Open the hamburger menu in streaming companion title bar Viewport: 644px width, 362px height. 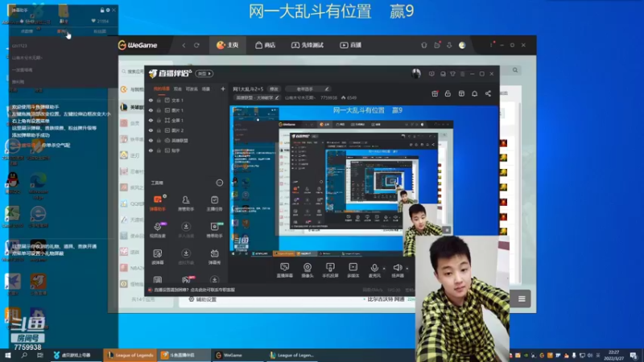pyautogui.click(x=462, y=74)
